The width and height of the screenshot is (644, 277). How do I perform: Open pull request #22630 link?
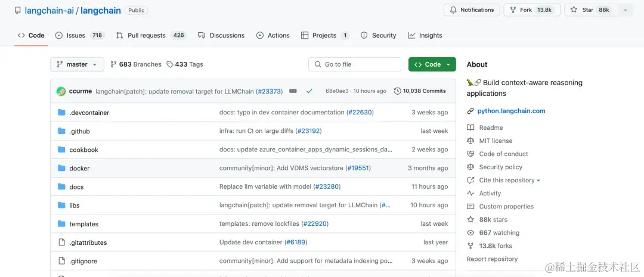click(x=360, y=113)
